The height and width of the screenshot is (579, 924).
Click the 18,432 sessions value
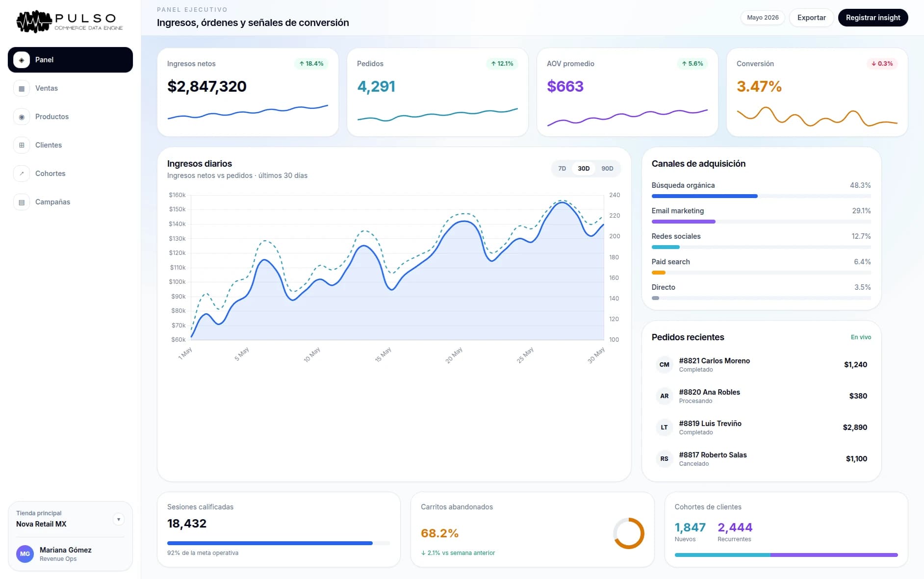(187, 524)
